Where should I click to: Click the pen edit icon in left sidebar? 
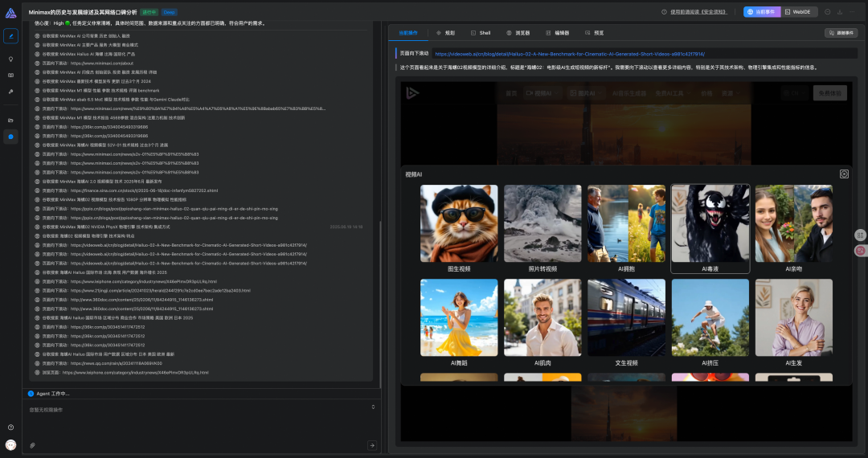10,35
